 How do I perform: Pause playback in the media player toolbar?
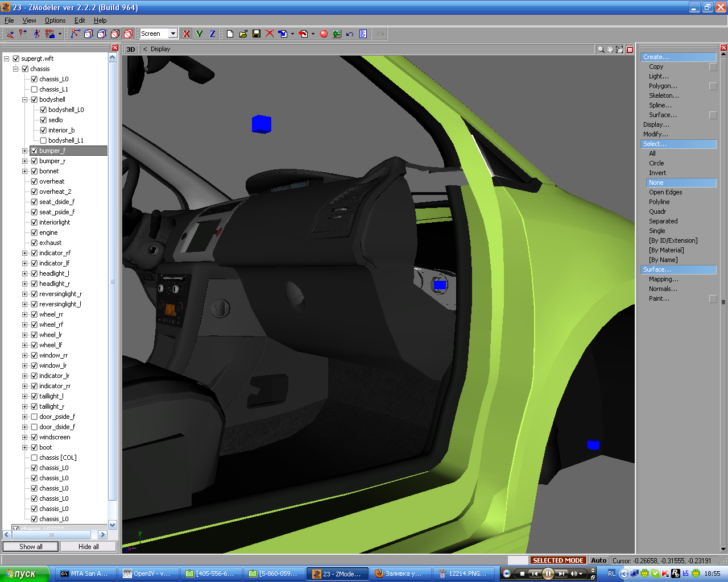pos(548,573)
